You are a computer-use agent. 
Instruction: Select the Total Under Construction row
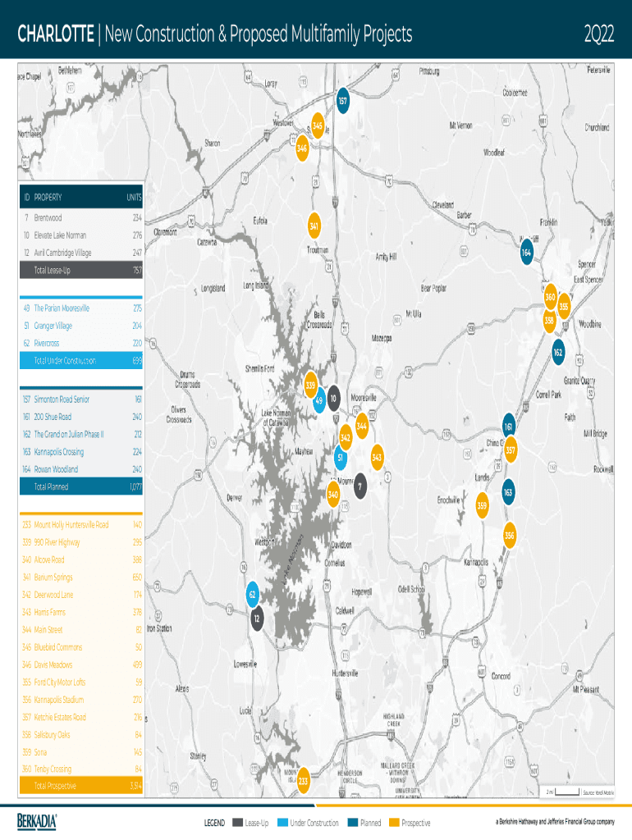80,361
